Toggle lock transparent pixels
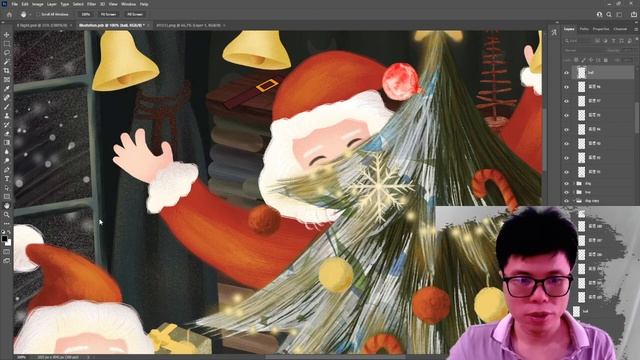 576,60
